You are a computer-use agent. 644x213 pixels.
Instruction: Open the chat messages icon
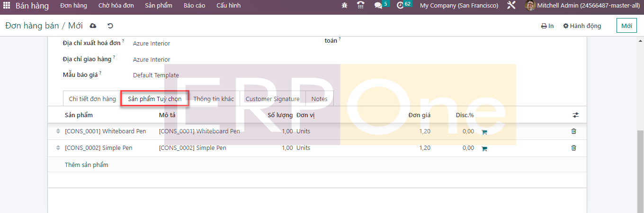click(378, 6)
